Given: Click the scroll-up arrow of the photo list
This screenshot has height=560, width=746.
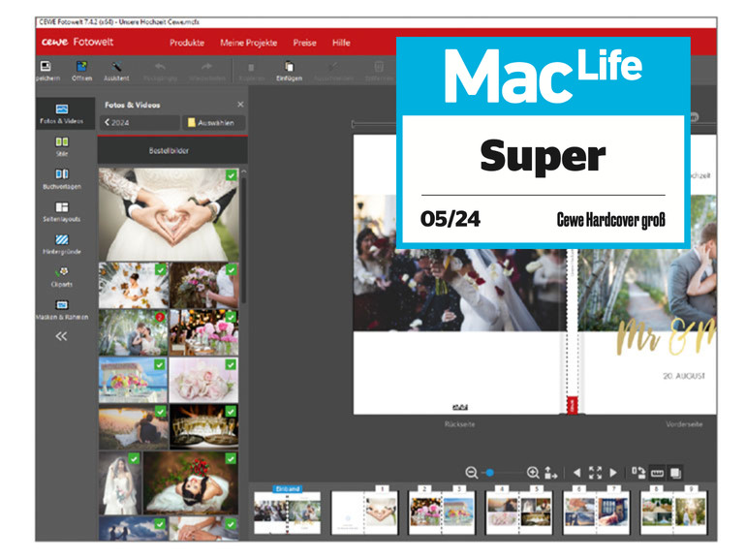Looking at the screenshot, I should [243, 171].
